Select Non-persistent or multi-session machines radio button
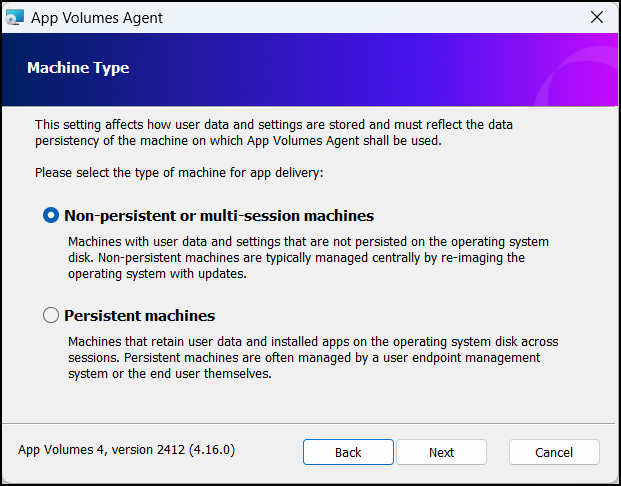This screenshot has height=486, width=621. [x=51, y=215]
